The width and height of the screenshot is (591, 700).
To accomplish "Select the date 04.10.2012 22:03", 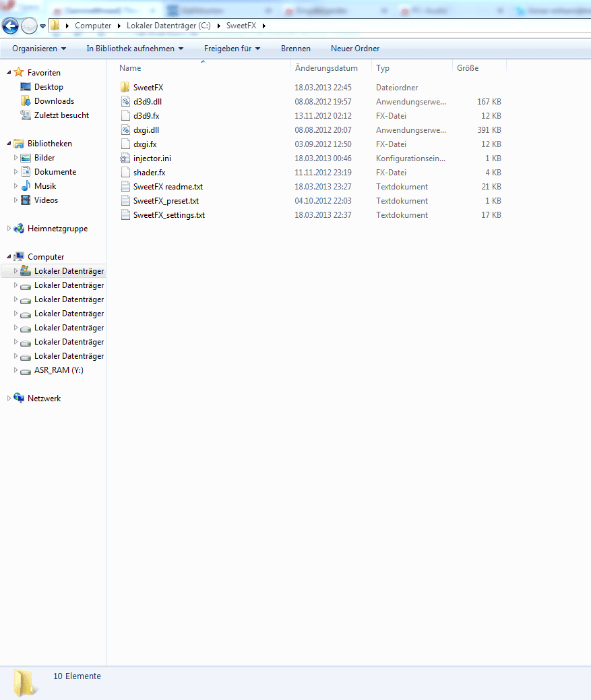I will coord(323,201).
